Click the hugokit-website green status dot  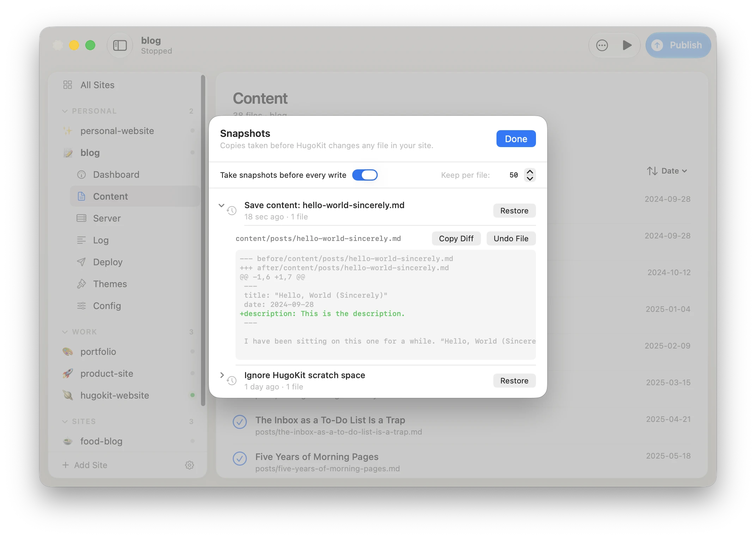[192, 395]
